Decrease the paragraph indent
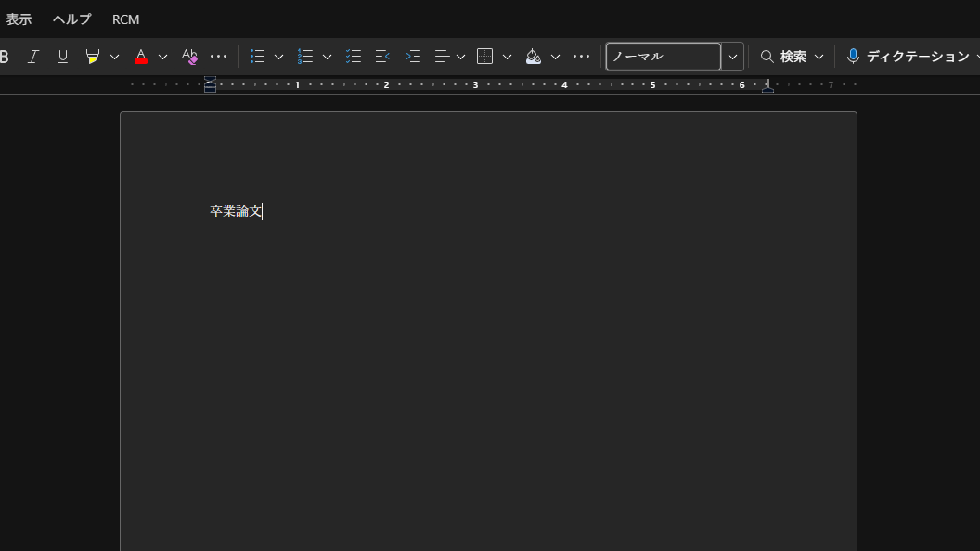 point(382,57)
